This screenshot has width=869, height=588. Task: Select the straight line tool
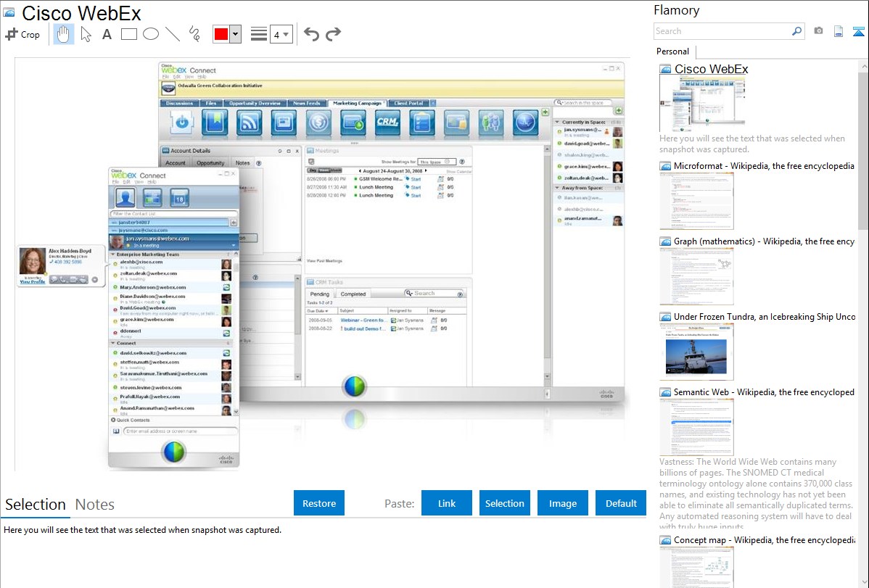(x=173, y=34)
